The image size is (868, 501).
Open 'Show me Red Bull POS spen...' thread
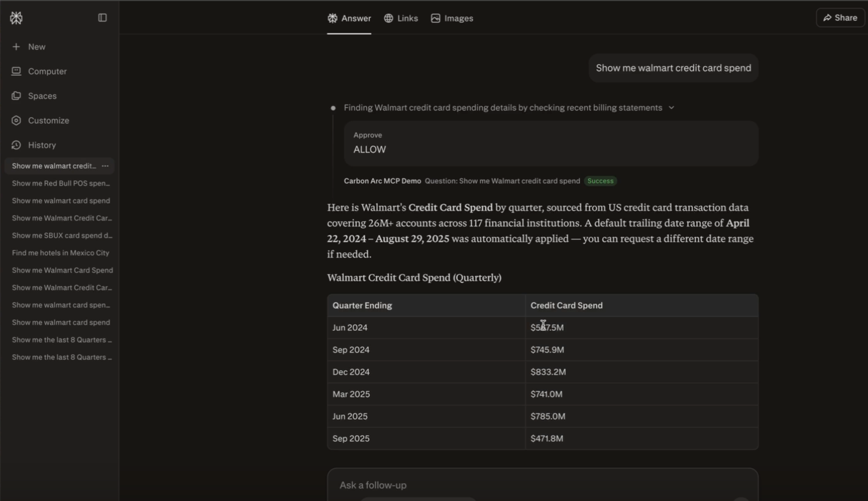pos(61,183)
